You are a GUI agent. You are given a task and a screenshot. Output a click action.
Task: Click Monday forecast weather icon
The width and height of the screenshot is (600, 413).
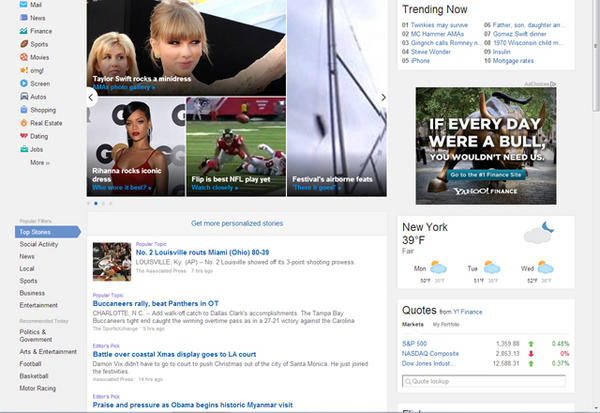[x=438, y=267]
